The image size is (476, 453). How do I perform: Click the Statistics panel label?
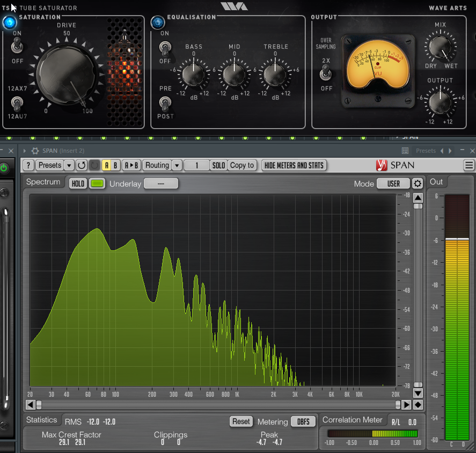(41, 420)
